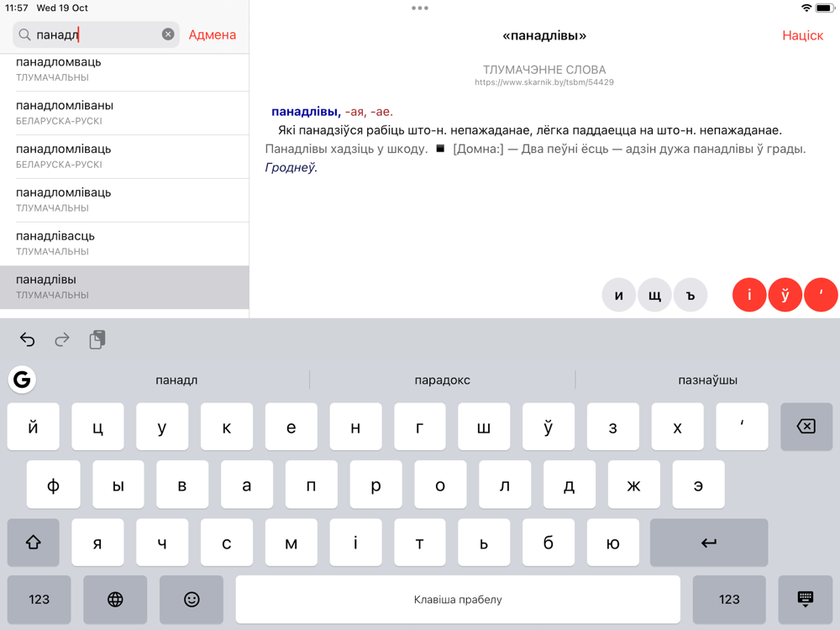Tap the ж key

pyautogui.click(x=633, y=485)
